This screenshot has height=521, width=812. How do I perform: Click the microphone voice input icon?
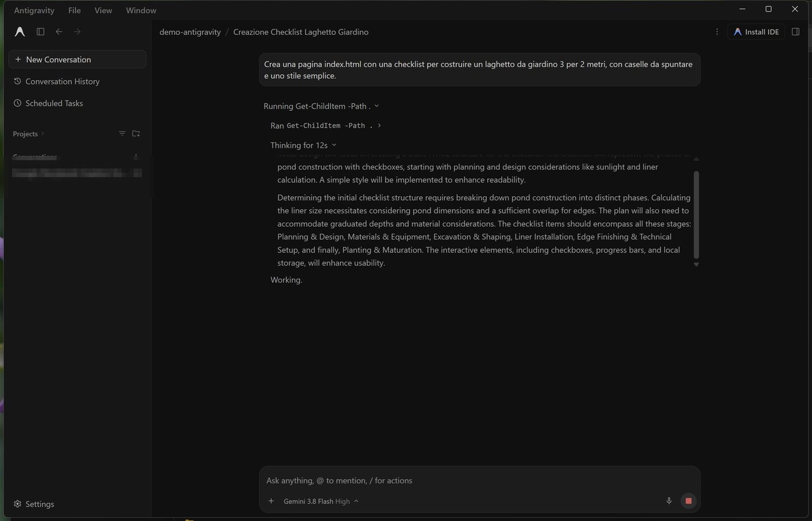tap(669, 501)
